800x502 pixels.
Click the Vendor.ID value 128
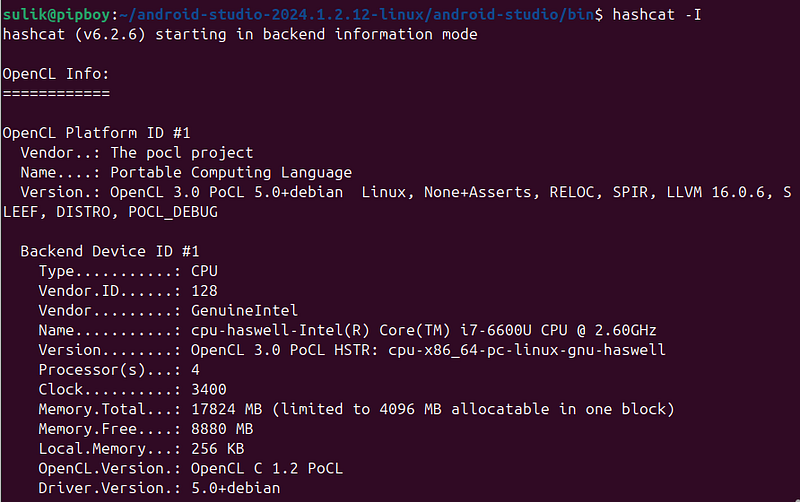(204, 291)
